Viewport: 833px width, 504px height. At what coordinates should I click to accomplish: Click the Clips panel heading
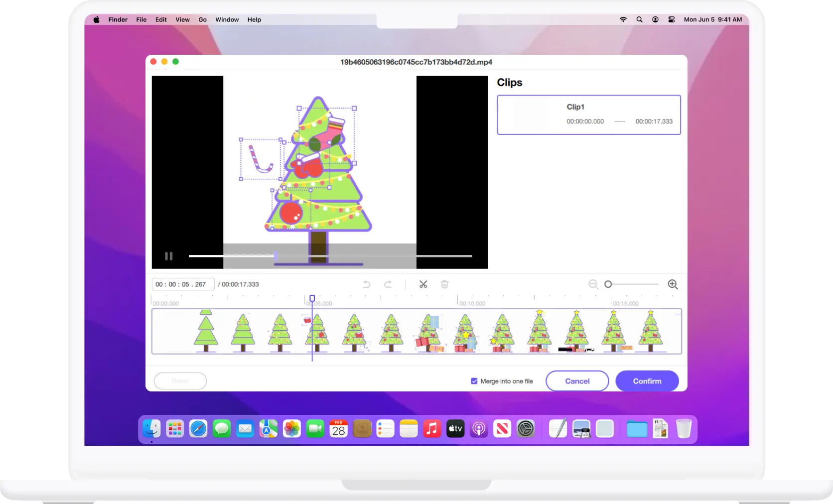(x=510, y=82)
